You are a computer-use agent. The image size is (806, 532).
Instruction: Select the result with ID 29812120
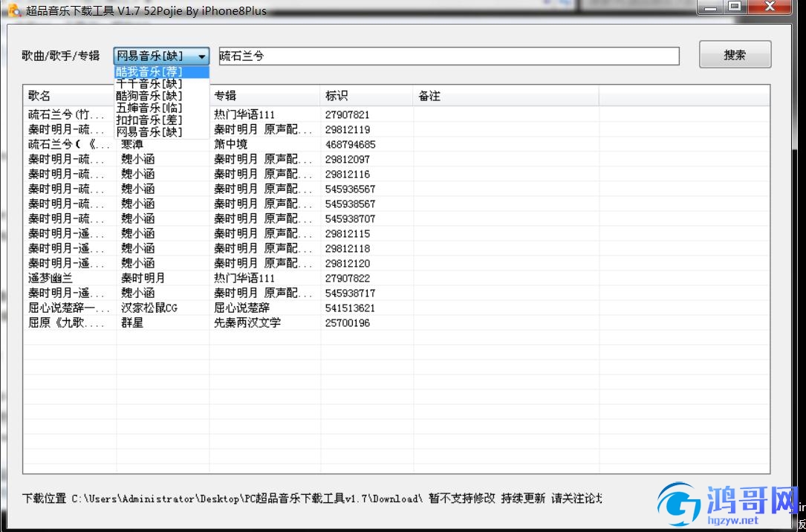click(397, 264)
